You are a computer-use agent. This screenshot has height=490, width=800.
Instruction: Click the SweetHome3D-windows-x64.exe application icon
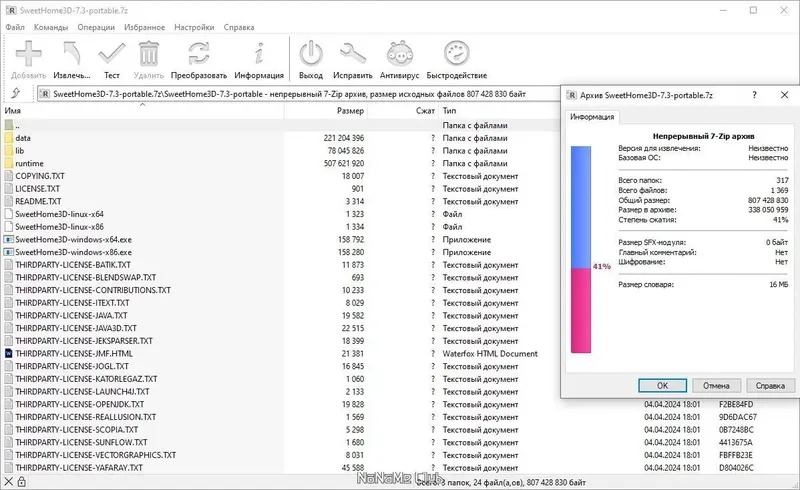tap(9, 239)
